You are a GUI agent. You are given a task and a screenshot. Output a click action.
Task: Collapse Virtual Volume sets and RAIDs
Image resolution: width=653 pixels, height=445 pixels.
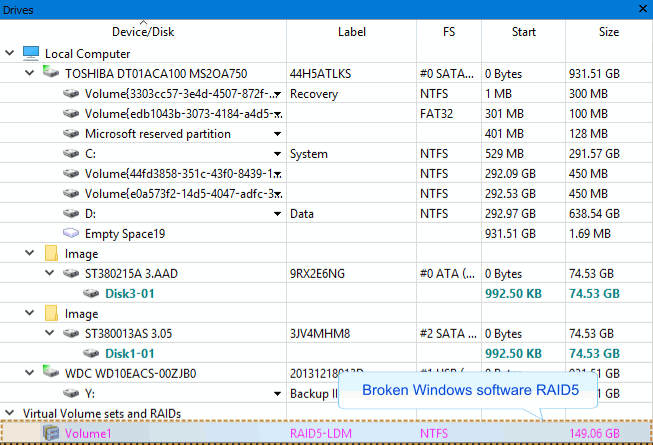click(10, 413)
